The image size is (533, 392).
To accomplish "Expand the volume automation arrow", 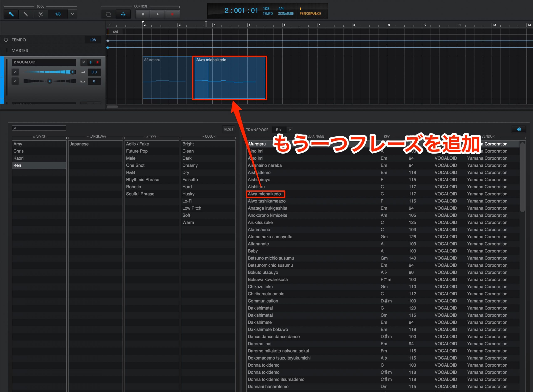I will (x=15, y=72).
